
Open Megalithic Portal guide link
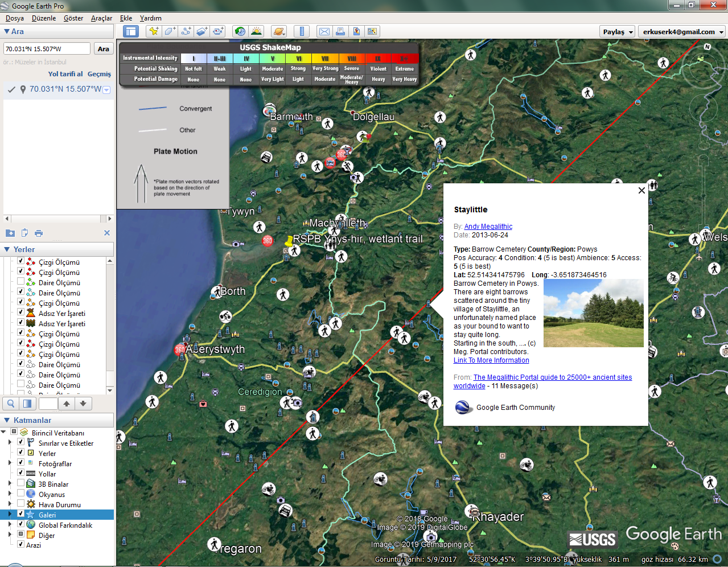point(542,381)
